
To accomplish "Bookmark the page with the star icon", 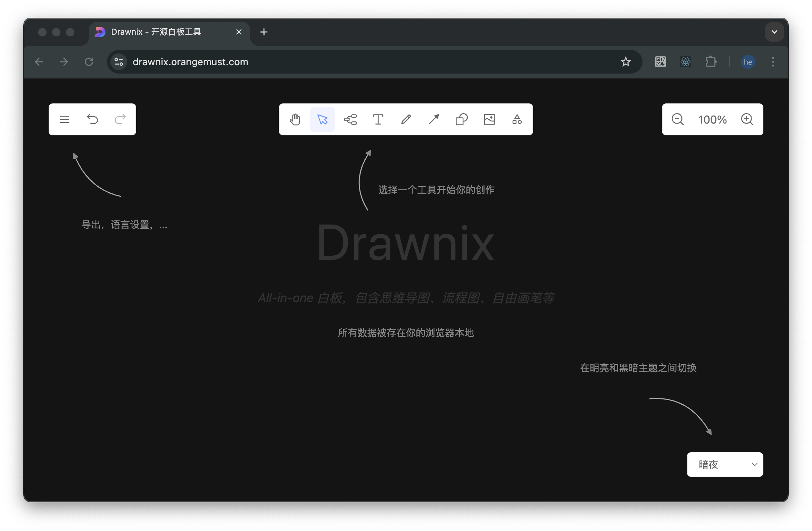I will (625, 62).
